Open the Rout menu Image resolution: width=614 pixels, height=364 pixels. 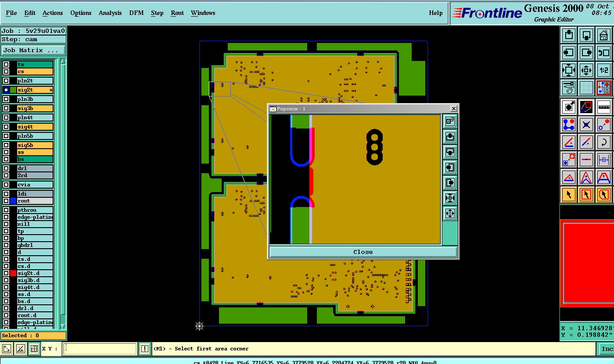point(177,13)
